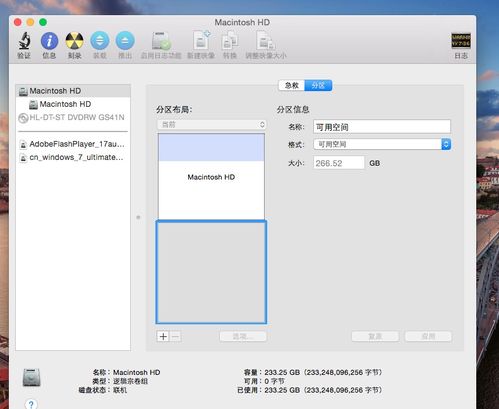This screenshot has height=409, width=499.
Task: Click the Convert (转换) toolbar icon
Action: tap(230, 41)
